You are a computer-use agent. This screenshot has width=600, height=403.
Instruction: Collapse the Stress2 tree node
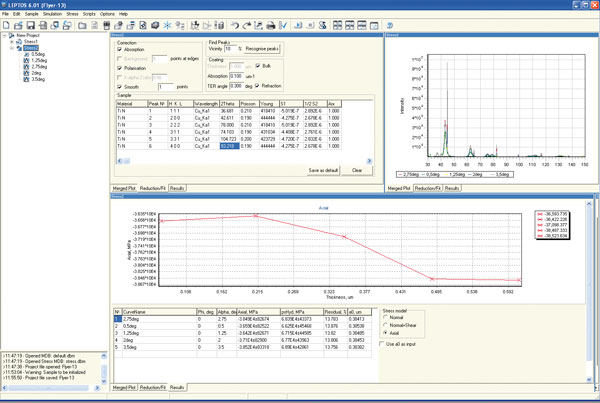14,48
